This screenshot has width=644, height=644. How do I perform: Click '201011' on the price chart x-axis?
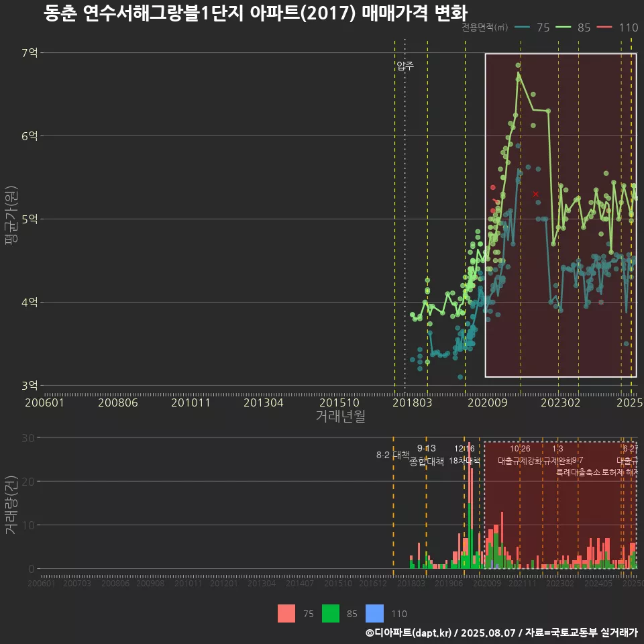pyautogui.click(x=191, y=402)
